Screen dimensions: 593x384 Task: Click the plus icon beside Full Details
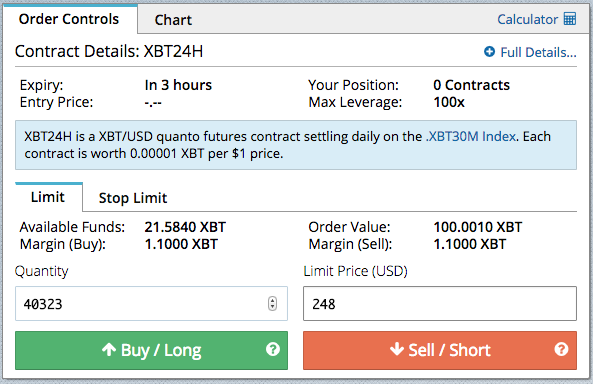(489, 51)
